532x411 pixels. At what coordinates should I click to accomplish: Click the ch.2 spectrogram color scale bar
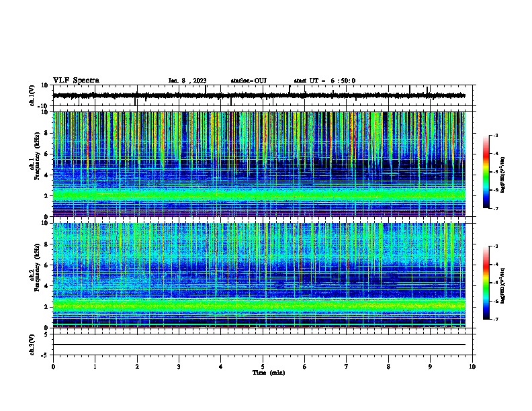tap(486, 283)
